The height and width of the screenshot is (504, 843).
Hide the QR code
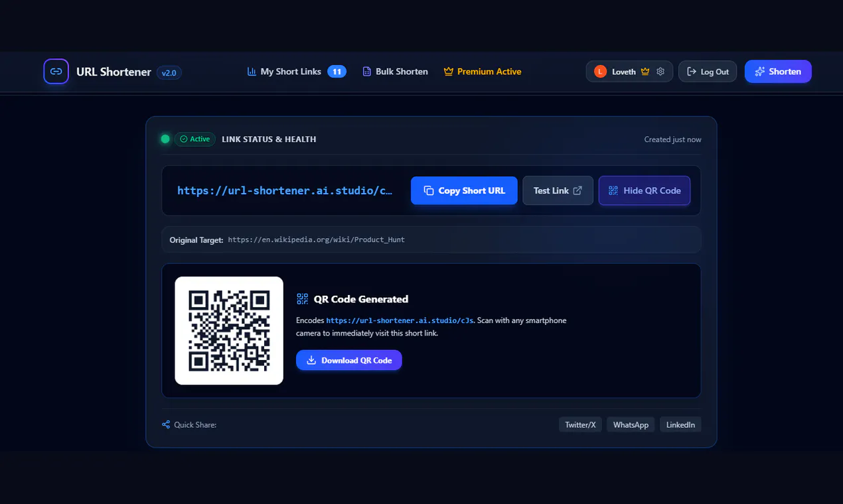pyautogui.click(x=645, y=190)
